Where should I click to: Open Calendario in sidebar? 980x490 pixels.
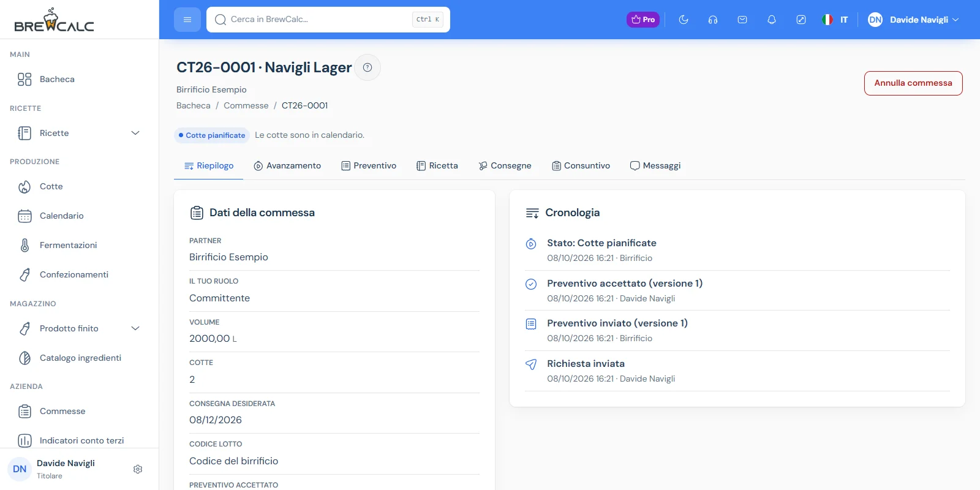(80, 216)
